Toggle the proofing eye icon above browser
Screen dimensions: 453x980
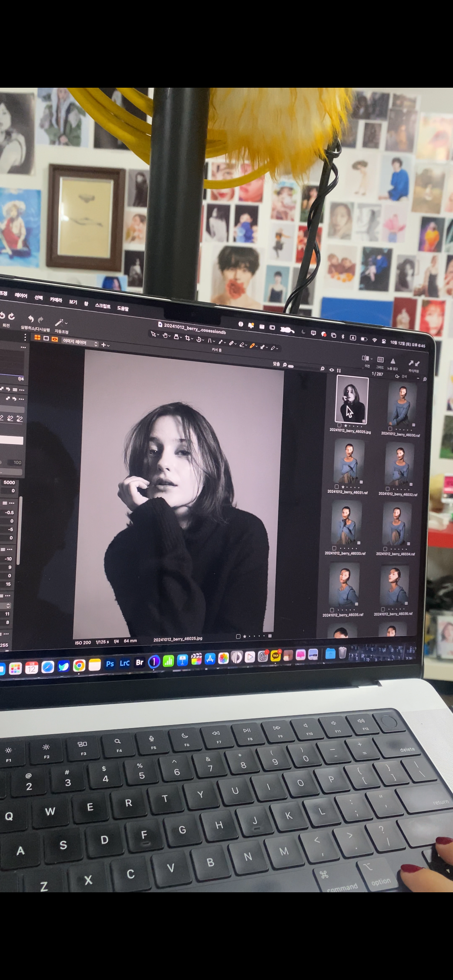(331, 370)
